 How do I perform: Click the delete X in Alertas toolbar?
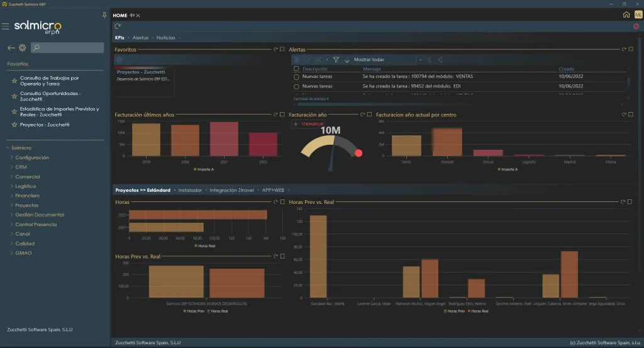tap(318, 60)
